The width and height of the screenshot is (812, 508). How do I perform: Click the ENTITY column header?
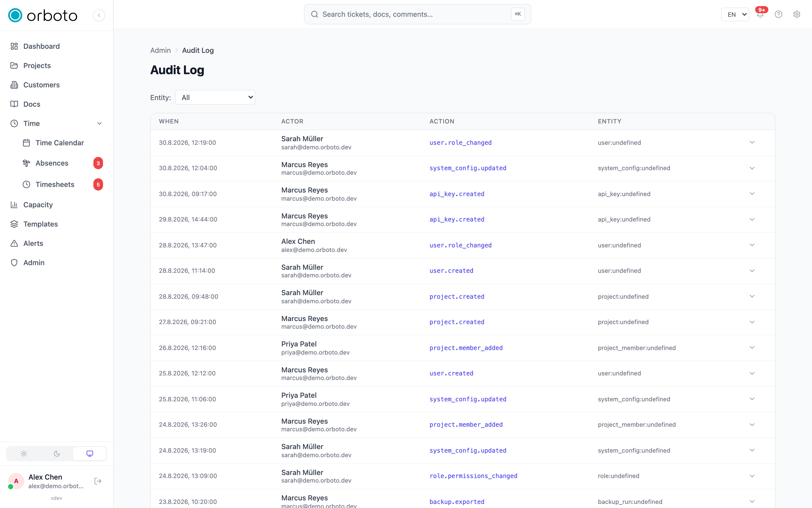coord(609,122)
